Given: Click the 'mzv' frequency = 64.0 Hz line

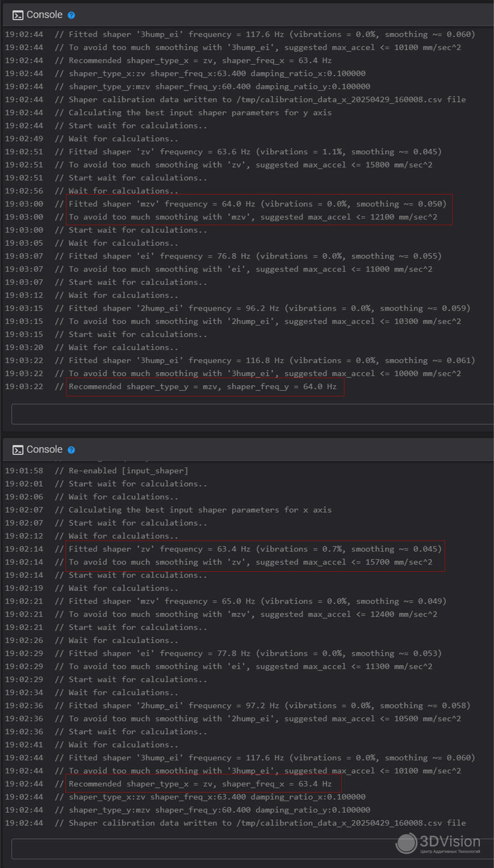Looking at the screenshot, I should [x=257, y=204].
